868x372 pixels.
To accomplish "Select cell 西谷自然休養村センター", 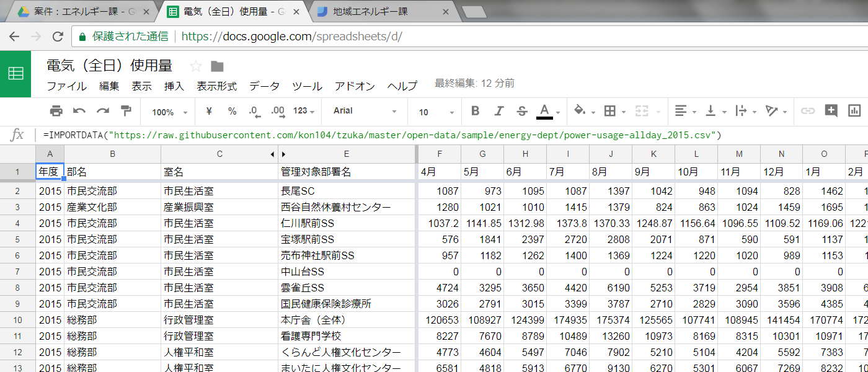I will [x=347, y=207].
